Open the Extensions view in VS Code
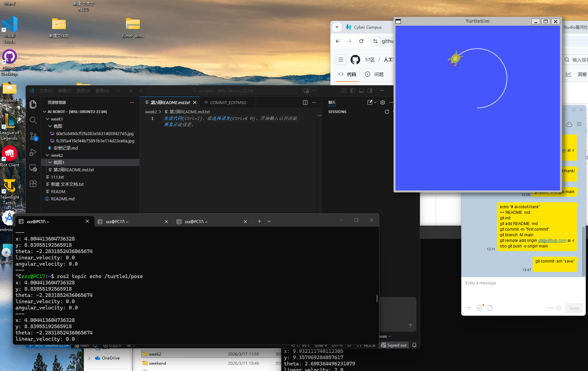This screenshot has height=371, width=588. pyautogui.click(x=33, y=184)
